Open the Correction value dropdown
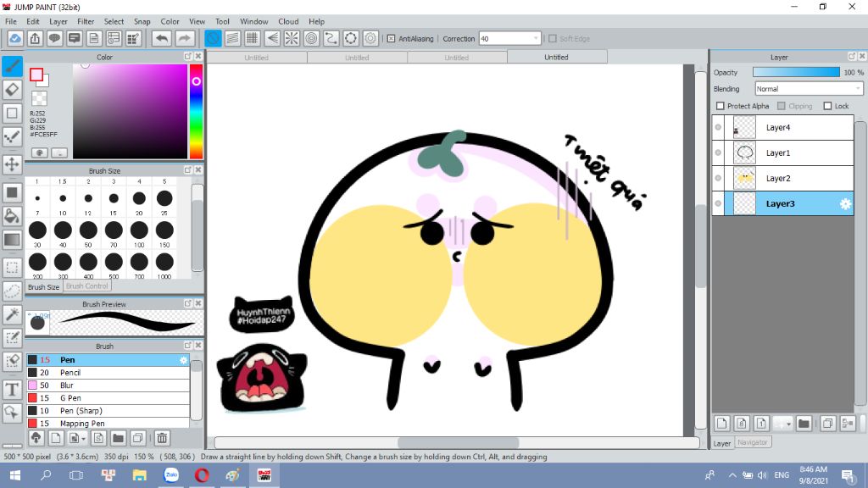868x488 pixels. coord(536,39)
